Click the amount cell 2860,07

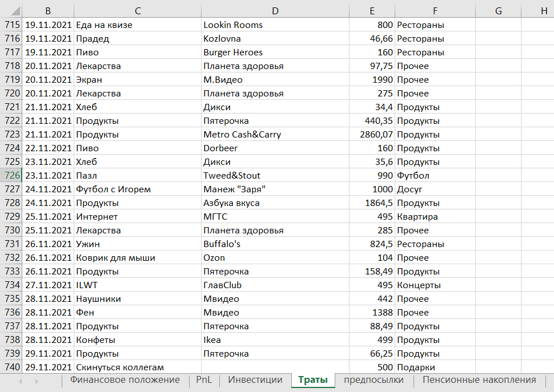(372, 135)
